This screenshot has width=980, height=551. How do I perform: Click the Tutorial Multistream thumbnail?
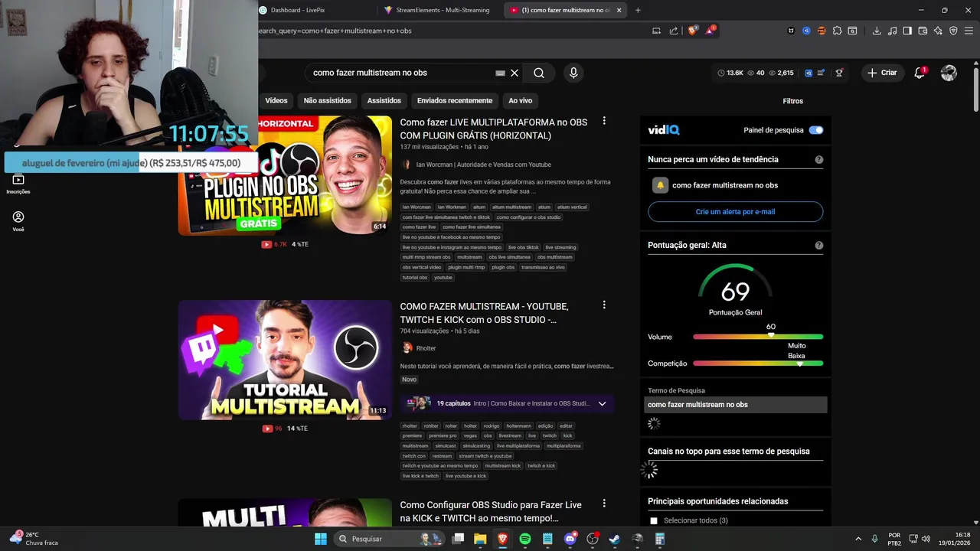click(285, 360)
